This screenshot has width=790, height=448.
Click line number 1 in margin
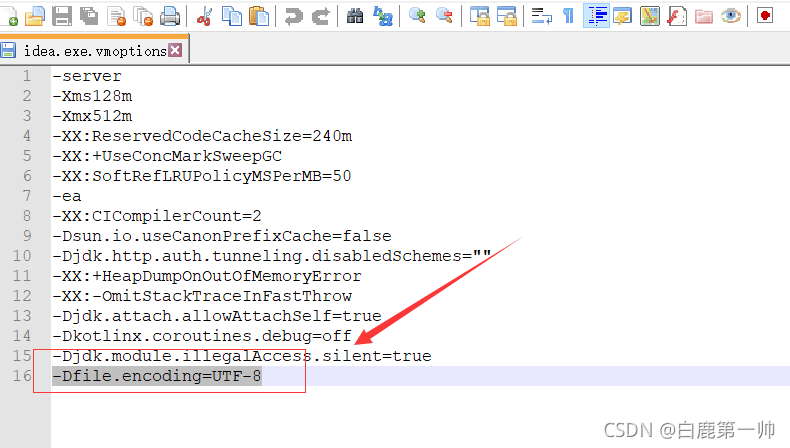(27, 76)
